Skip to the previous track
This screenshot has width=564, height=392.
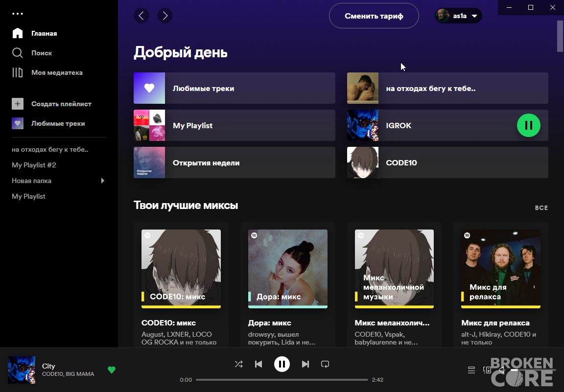[258, 364]
